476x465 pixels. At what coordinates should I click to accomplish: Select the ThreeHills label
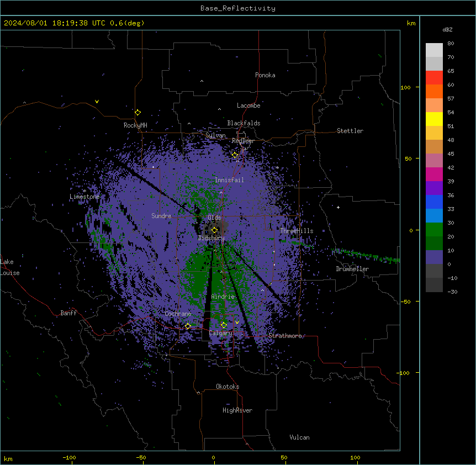297,231
